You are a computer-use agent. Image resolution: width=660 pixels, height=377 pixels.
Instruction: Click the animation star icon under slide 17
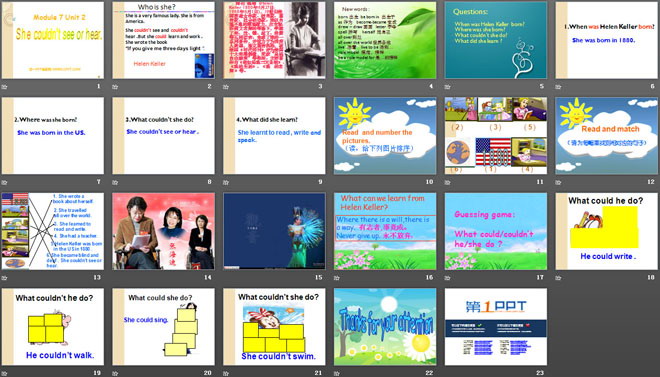[x=448, y=278]
